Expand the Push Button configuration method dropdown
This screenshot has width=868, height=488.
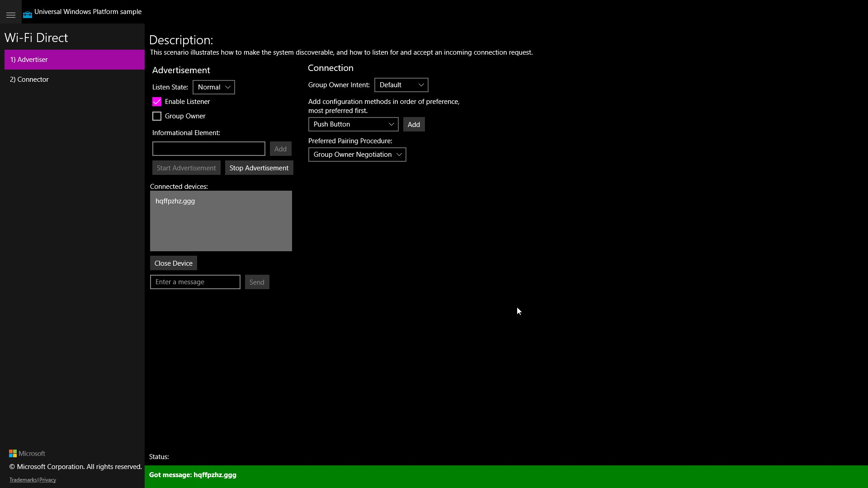pyautogui.click(x=354, y=124)
